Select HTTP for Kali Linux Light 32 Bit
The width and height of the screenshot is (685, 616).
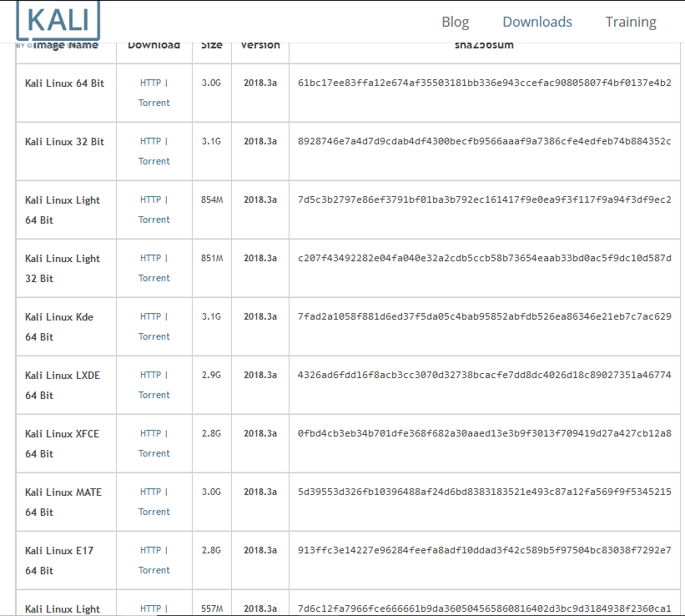150,258
